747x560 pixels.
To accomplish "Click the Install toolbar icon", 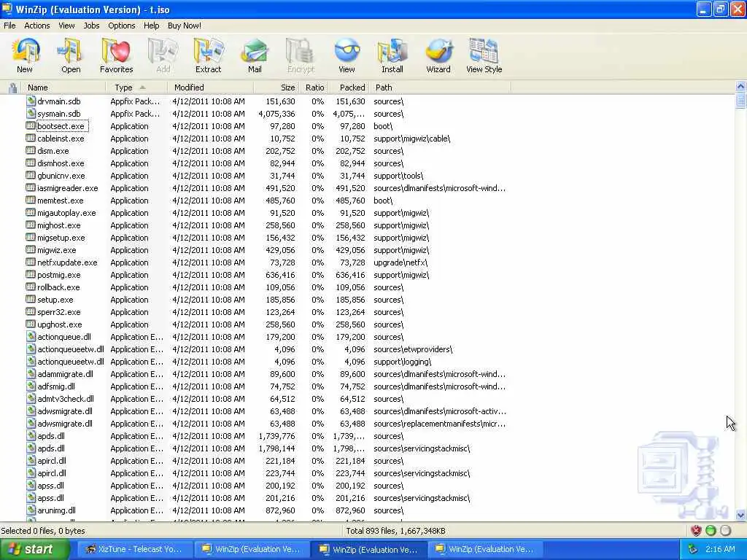I will tap(392, 51).
